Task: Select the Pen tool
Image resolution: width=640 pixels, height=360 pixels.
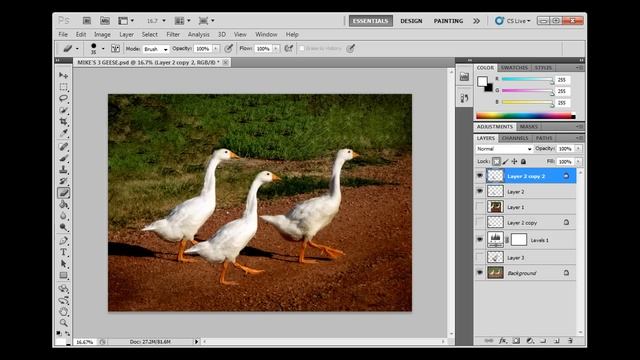Action: coord(63,240)
